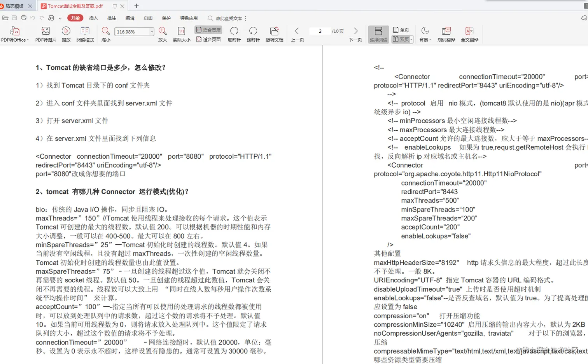This screenshot has height=364, width=588.
Task: Enter 阅读模式 reading mode
Action: coord(85,34)
